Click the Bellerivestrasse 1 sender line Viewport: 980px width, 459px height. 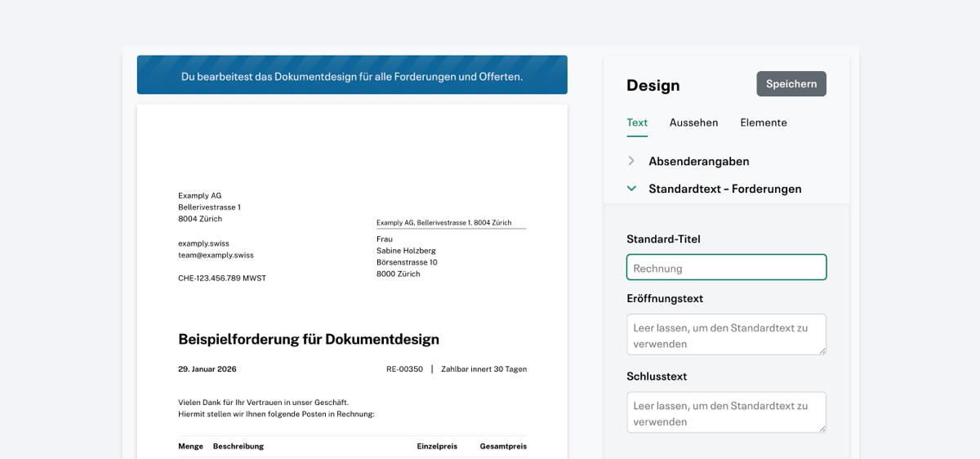point(209,207)
